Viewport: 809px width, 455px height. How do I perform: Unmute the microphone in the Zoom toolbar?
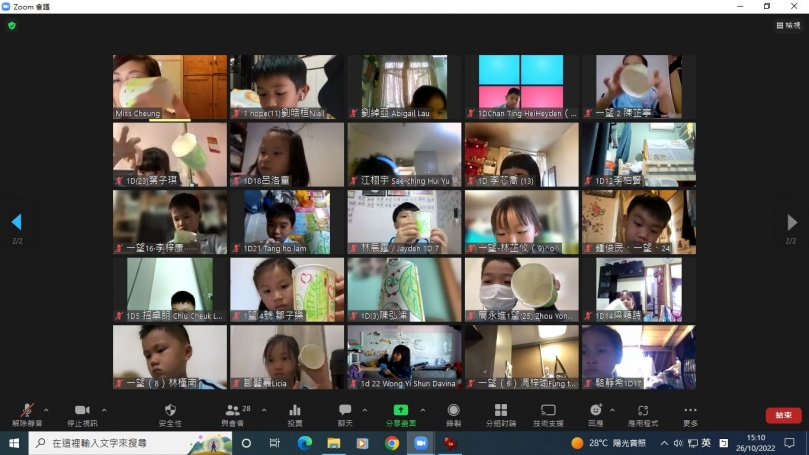[27, 412]
